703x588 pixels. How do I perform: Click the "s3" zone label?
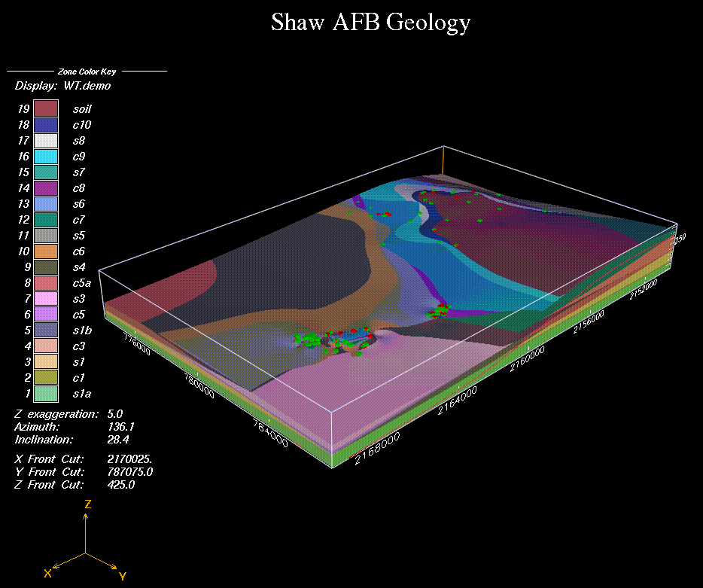pos(79,299)
